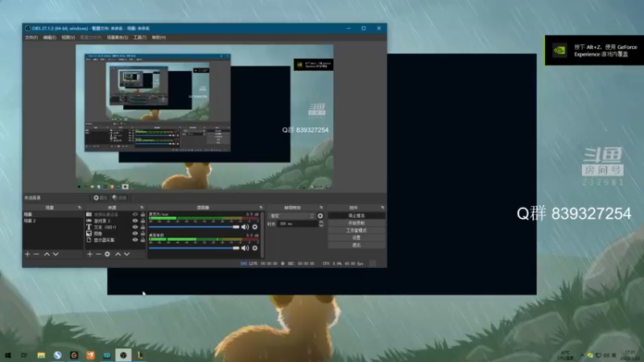Enable Studio Mode (工作室模式)
This screenshot has width=644, height=362.
tap(357, 230)
